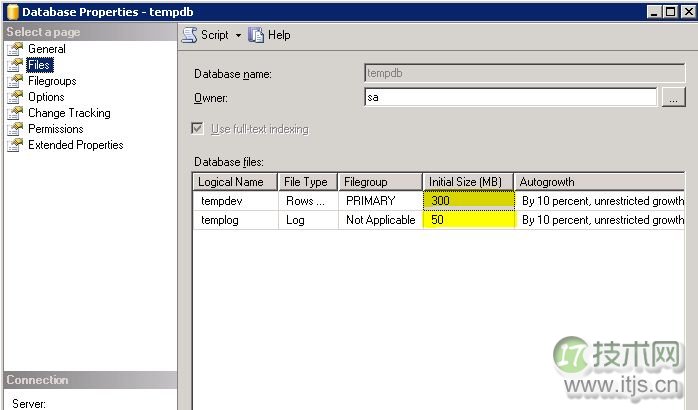Click the Options page icon

coord(15,97)
